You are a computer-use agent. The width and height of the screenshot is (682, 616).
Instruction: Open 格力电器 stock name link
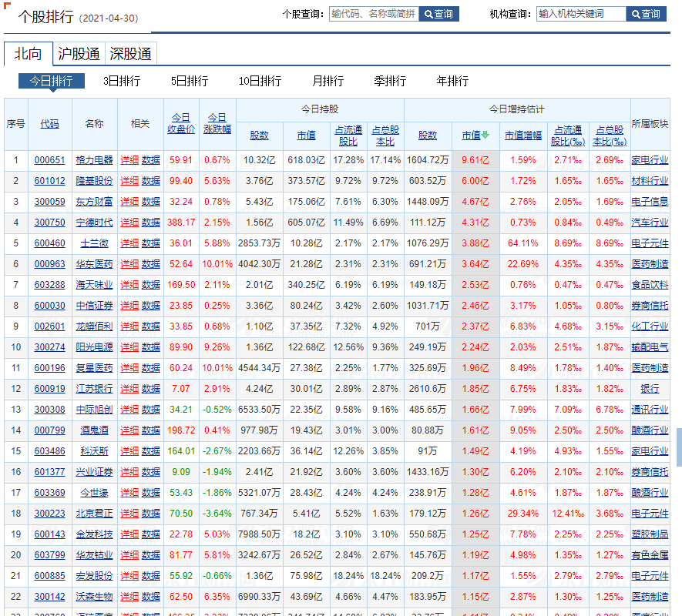(94, 160)
